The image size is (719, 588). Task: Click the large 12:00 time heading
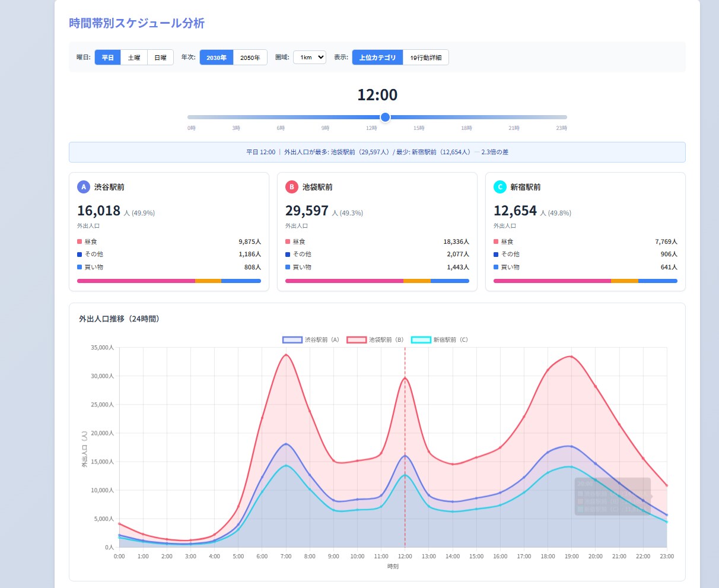pos(377,95)
